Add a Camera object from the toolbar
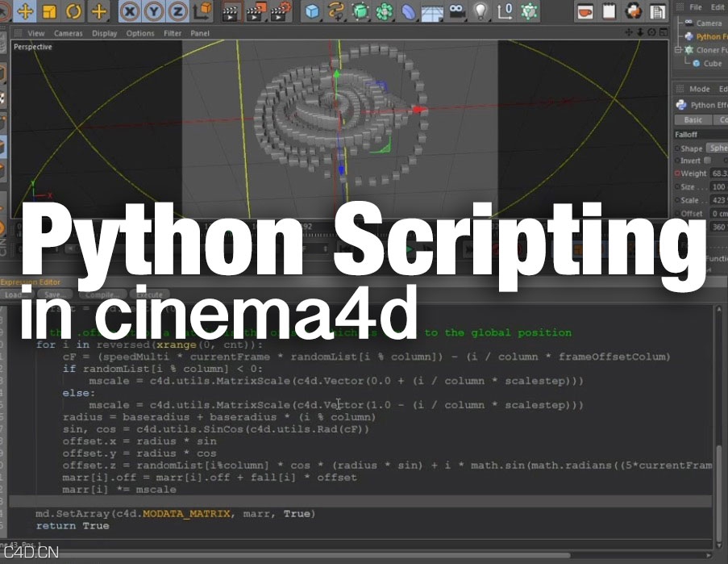 (x=456, y=12)
